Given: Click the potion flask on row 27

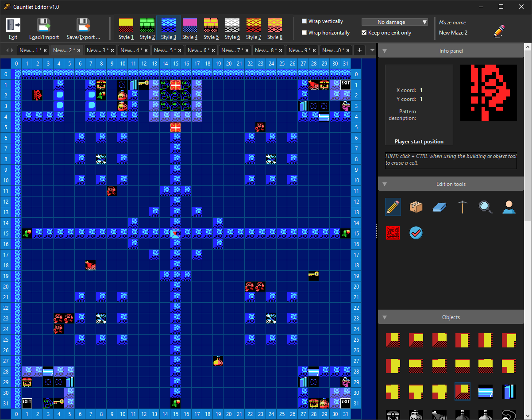Looking at the screenshot, I should (x=218, y=361).
